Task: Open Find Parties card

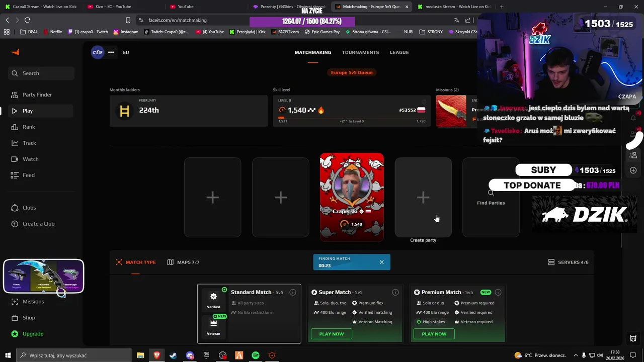Action: pyautogui.click(x=491, y=197)
